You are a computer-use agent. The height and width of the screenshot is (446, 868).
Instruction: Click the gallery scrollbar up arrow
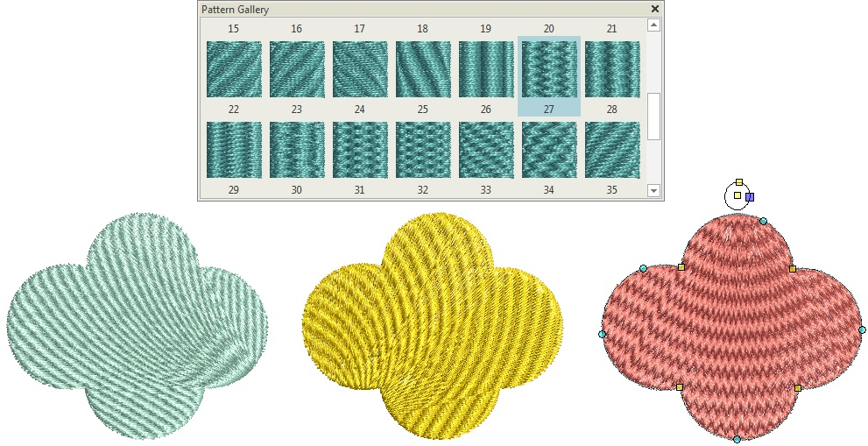pyautogui.click(x=653, y=25)
